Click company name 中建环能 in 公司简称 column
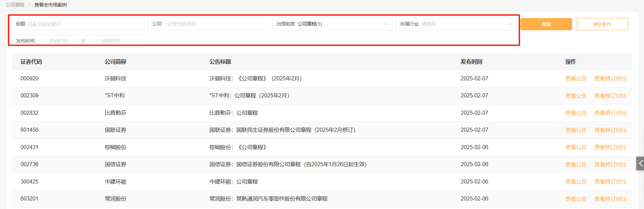Viewport: 644px width, 209px height. point(115,182)
